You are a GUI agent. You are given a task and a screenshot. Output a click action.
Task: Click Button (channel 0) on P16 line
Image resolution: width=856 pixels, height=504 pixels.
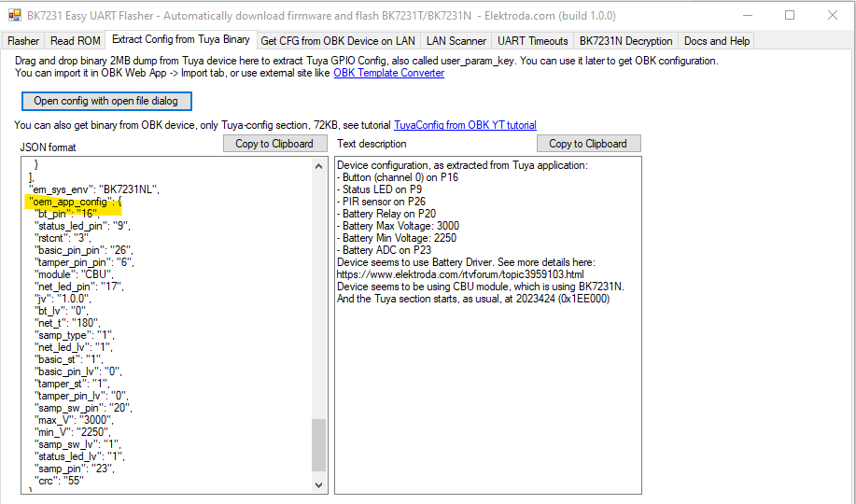[x=398, y=177]
